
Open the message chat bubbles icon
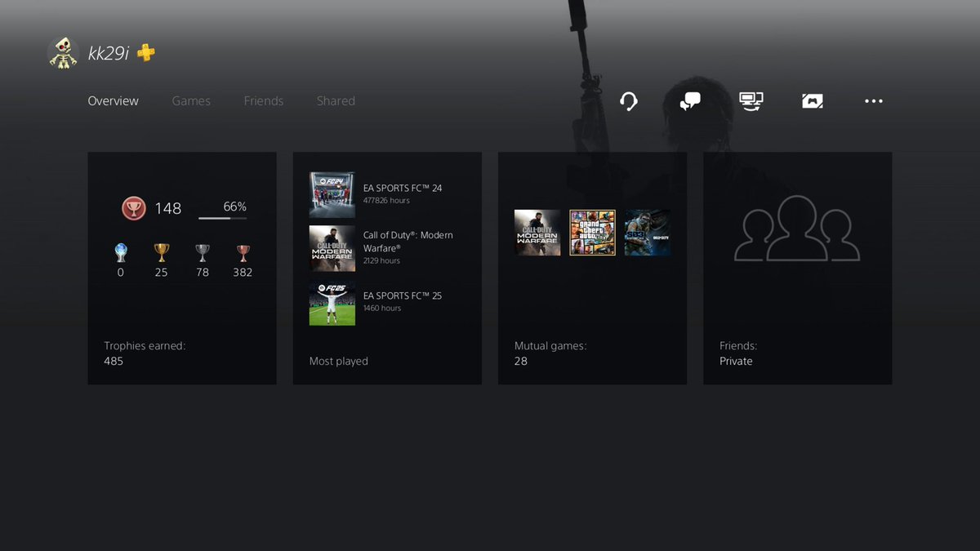pos(690,101)
